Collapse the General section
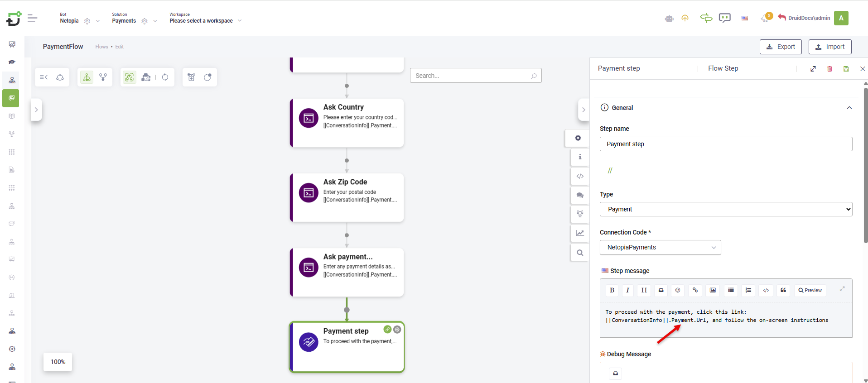This screenshot has height=383, width=868. tap(849, 108)
